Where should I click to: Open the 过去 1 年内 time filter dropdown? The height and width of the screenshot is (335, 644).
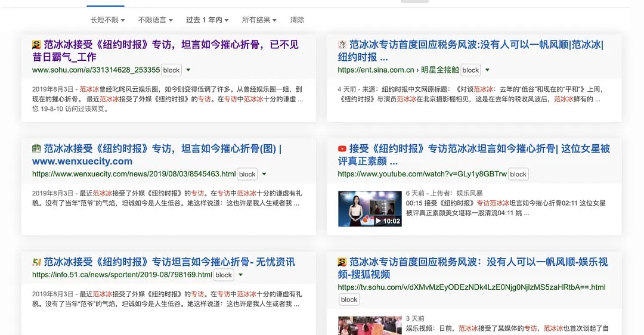[207, 20]
